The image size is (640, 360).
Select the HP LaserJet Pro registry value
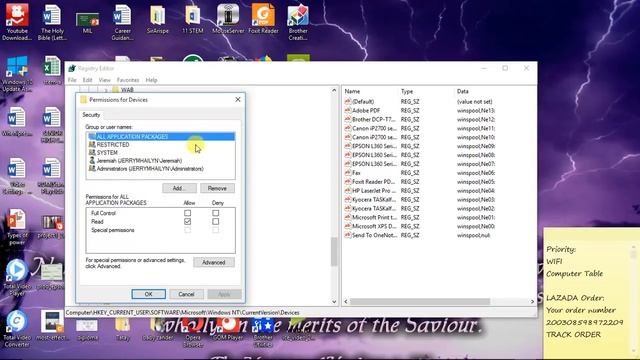point(370,191)
